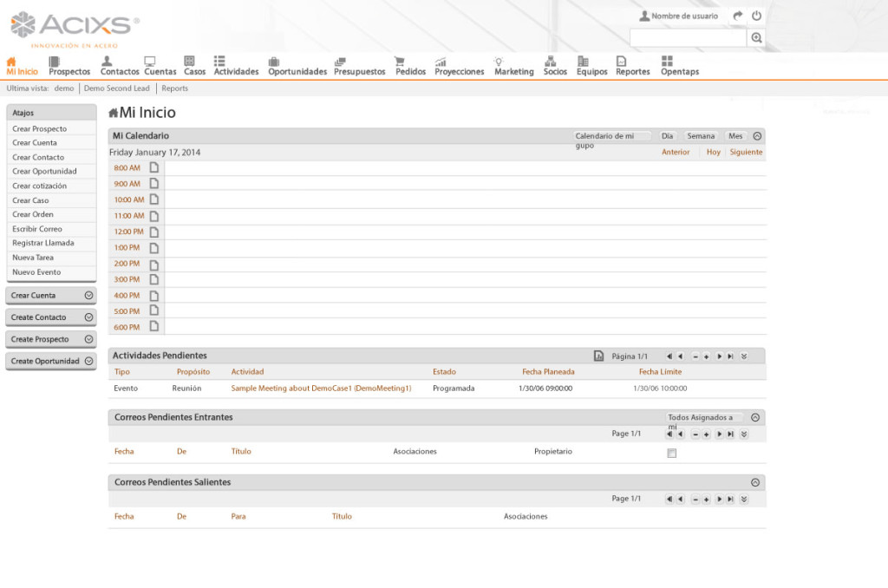The height and width of the screenshot is (588, 888).
Task: Click the share arrow icon near username
Action: click(738, 16)
